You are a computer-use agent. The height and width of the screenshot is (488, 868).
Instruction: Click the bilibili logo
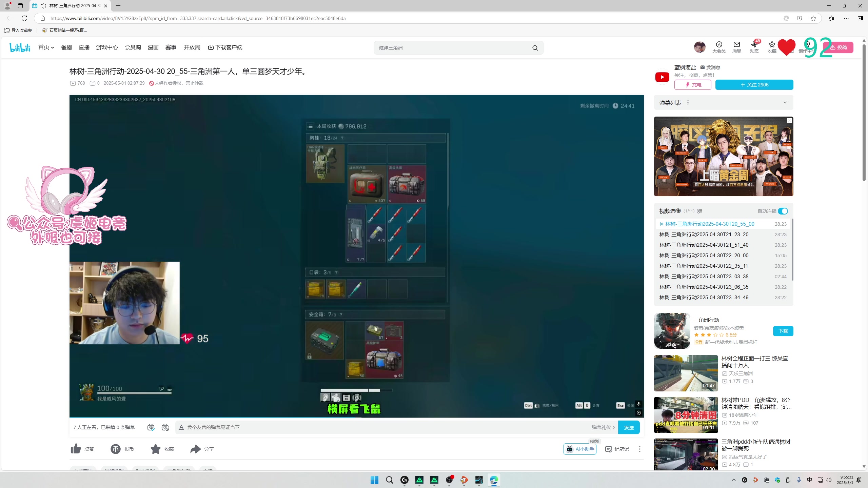pos(20,47)
